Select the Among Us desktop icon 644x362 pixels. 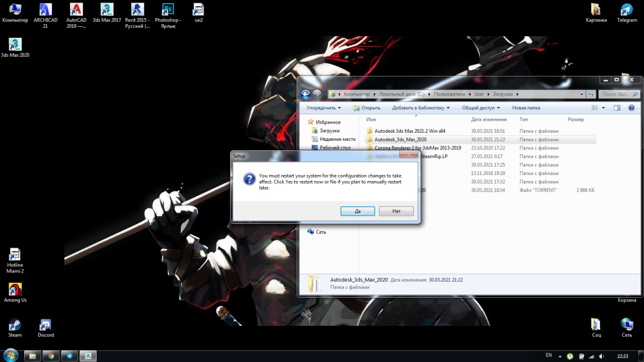point(15,293)
